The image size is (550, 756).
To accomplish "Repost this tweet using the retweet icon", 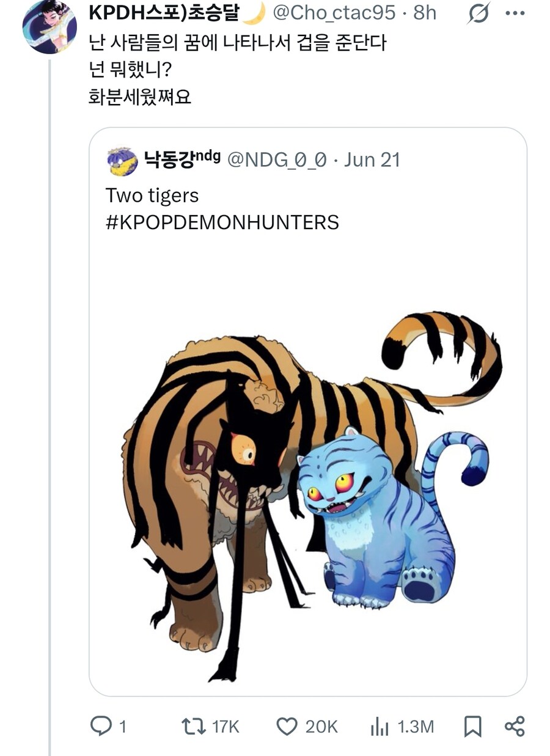I will click(193, 725).
